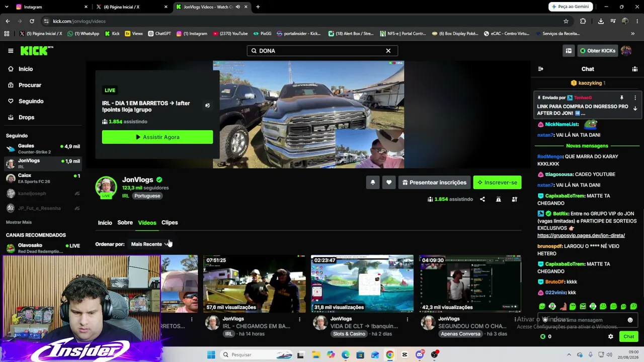Expand the bookmarks overflow chevron
644x362 pixels.
[x=632, y=34]
